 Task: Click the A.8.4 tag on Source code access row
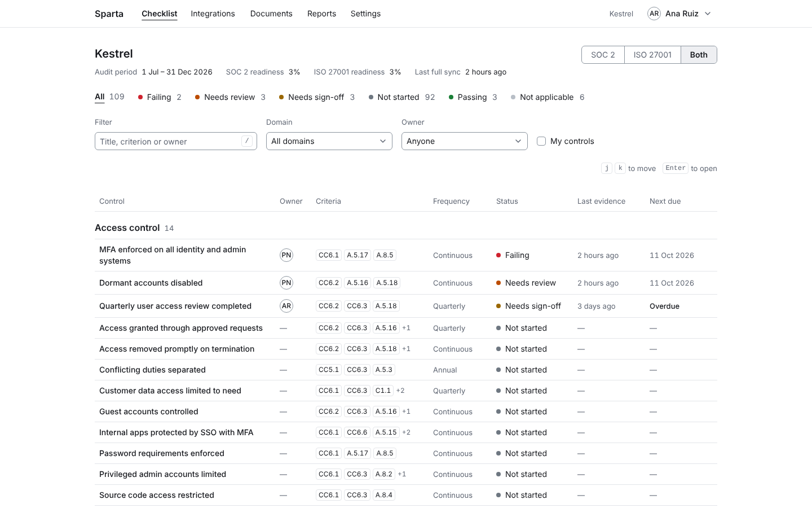point(384,495)
